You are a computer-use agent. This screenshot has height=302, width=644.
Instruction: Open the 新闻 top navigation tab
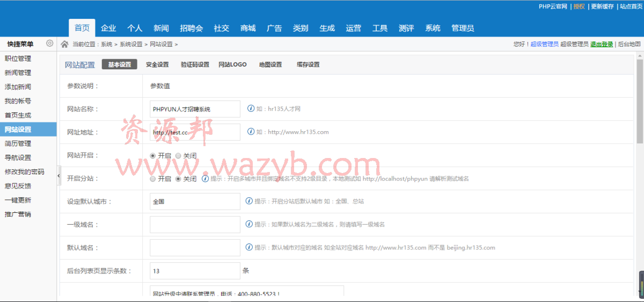point(161,28)
